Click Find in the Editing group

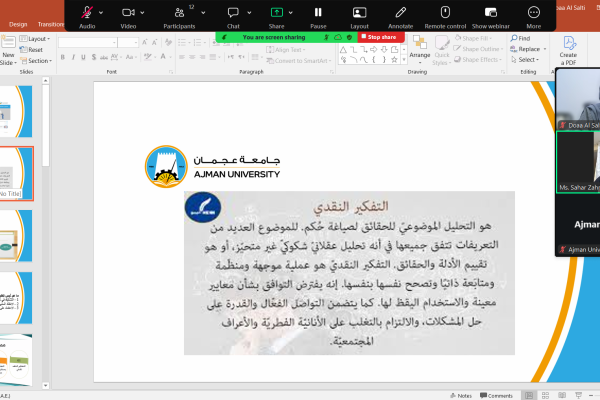point(520,38)
